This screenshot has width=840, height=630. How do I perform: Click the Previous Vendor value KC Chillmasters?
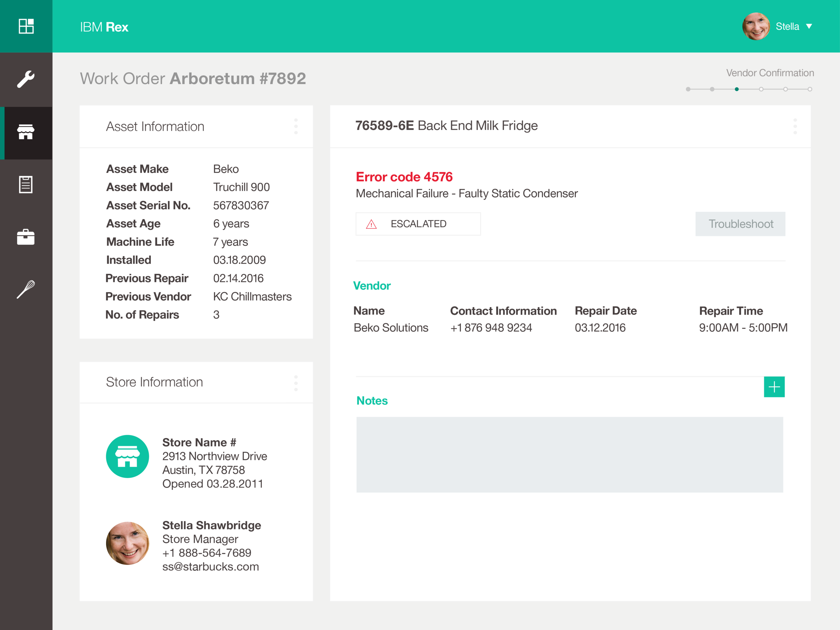click(x=253, y=297)
